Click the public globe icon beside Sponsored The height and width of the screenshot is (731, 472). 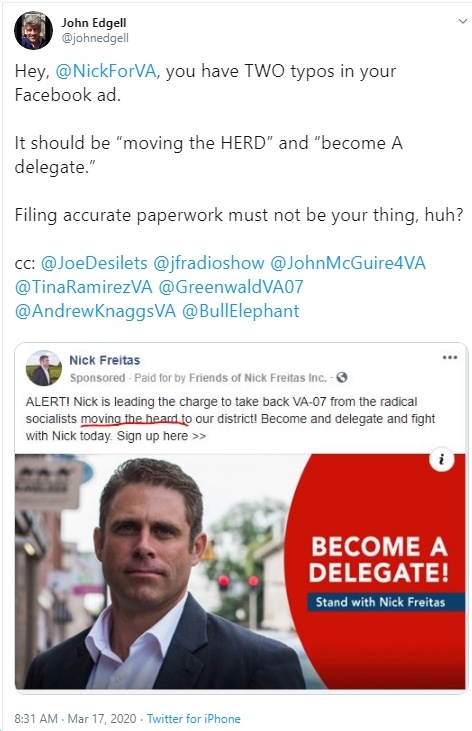tap(342, 377)
